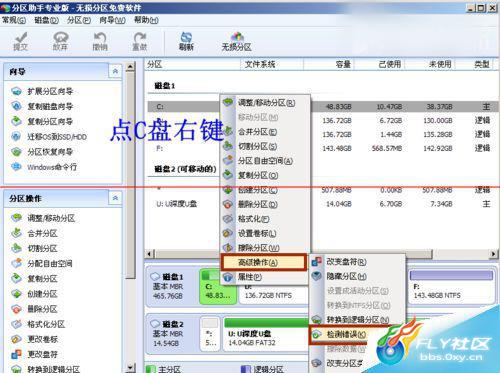Click the 无损分区 toolbar icon
Image resolution: width=500 pixels, height=373 pixels.
(x=236, y=41)
